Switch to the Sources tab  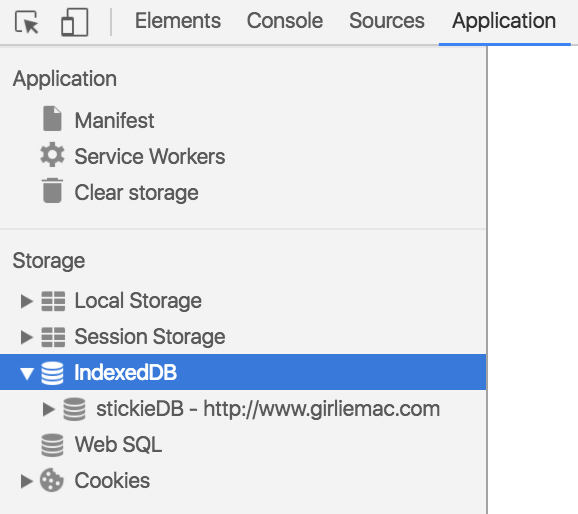[x=387, y=21]
